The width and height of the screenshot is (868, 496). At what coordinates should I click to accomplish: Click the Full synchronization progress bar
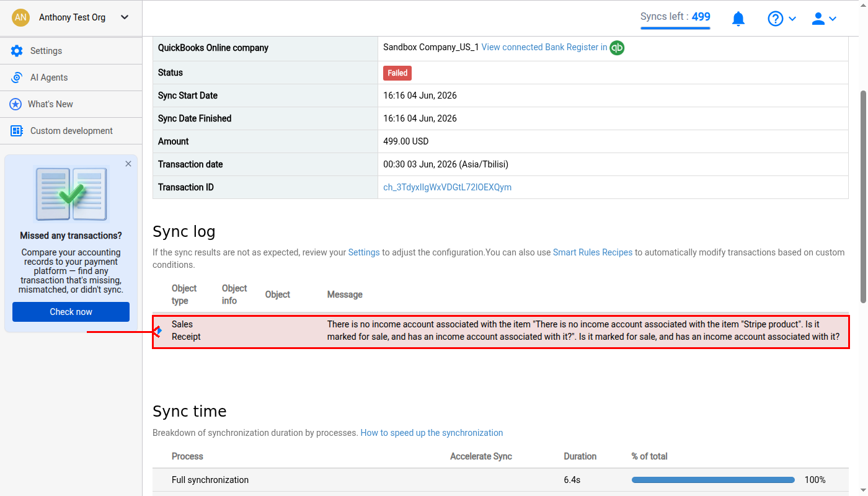[x=713, y=480]
